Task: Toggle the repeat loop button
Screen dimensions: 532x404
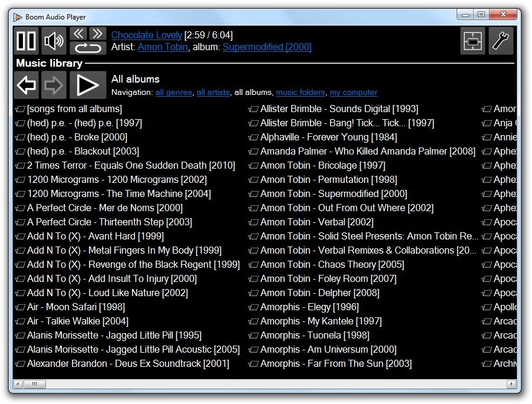Action: click(x=88, y=48)
